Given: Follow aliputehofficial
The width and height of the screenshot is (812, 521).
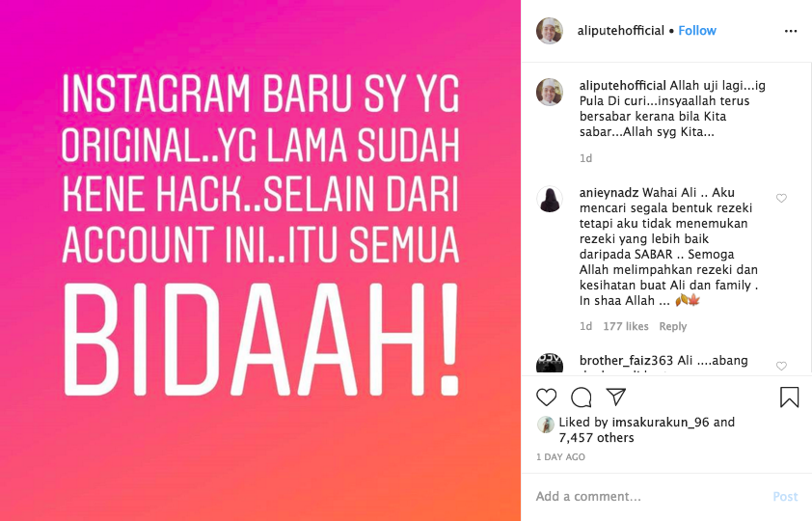Looking at the screenshot, I should [x=697, y=31].
